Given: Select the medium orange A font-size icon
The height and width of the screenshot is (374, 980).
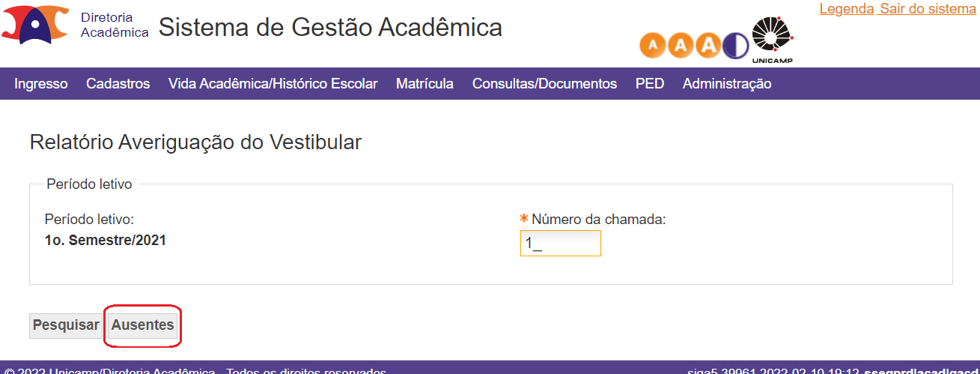Looking at the screenshot, I should click(x=681, y=46).
